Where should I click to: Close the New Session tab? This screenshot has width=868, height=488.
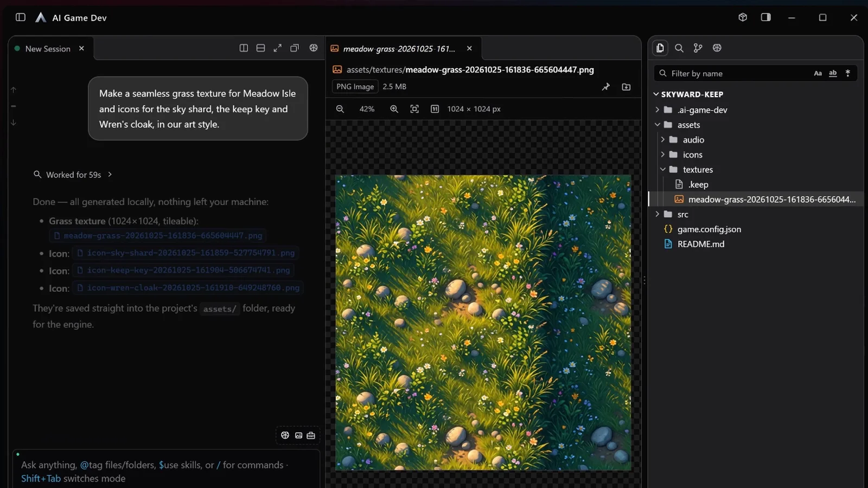click(81, 48)
